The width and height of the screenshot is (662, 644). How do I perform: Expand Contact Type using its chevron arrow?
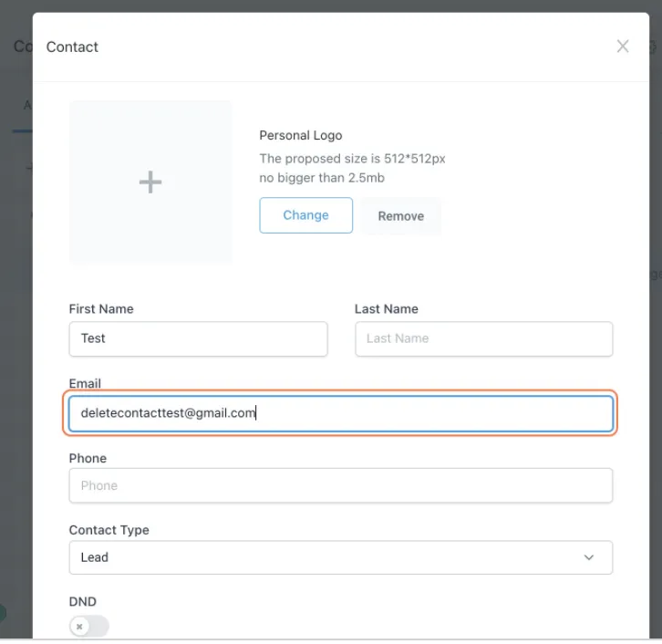(x=589, y=557)
